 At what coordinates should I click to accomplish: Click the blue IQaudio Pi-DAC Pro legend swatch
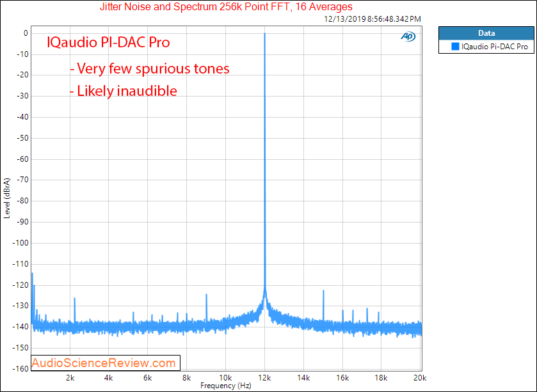click(455, 46)
